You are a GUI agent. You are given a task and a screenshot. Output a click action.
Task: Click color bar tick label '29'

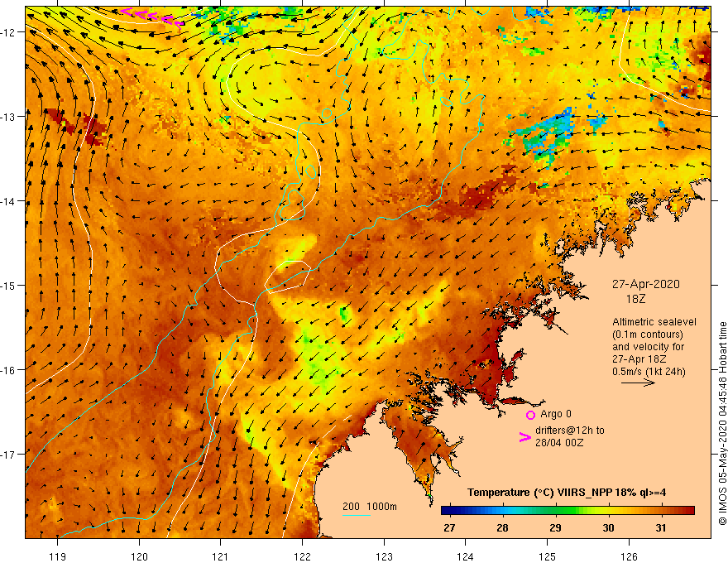(x=555, y=528)
